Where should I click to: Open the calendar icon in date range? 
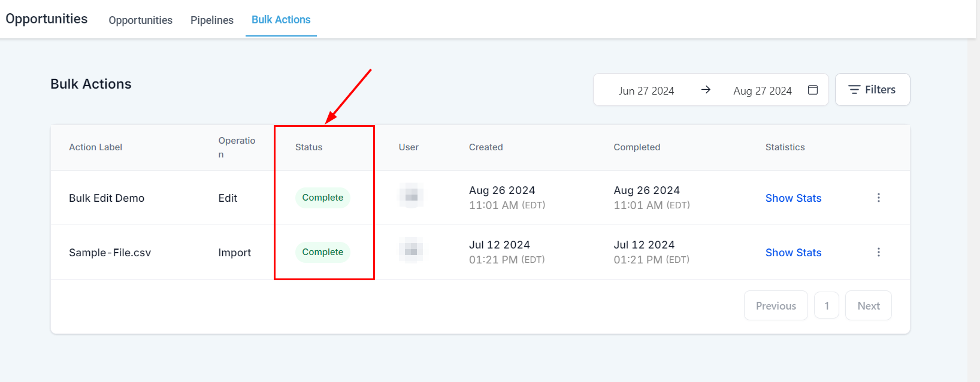tap(813, 90)
